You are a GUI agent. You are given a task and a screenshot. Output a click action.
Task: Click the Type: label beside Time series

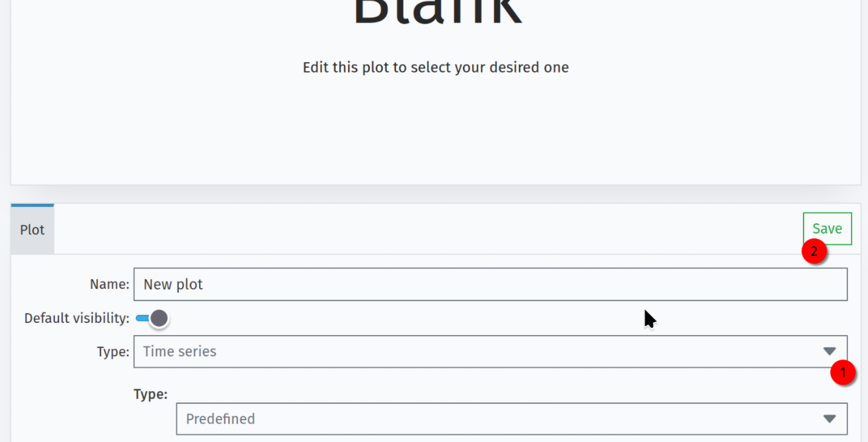(x=113, y=351)
